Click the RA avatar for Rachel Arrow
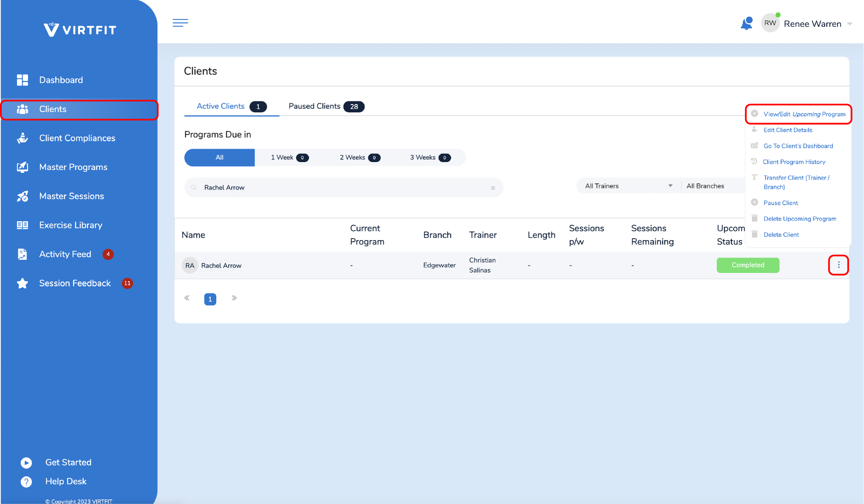 pyautogui.click(x=190, y=265)
